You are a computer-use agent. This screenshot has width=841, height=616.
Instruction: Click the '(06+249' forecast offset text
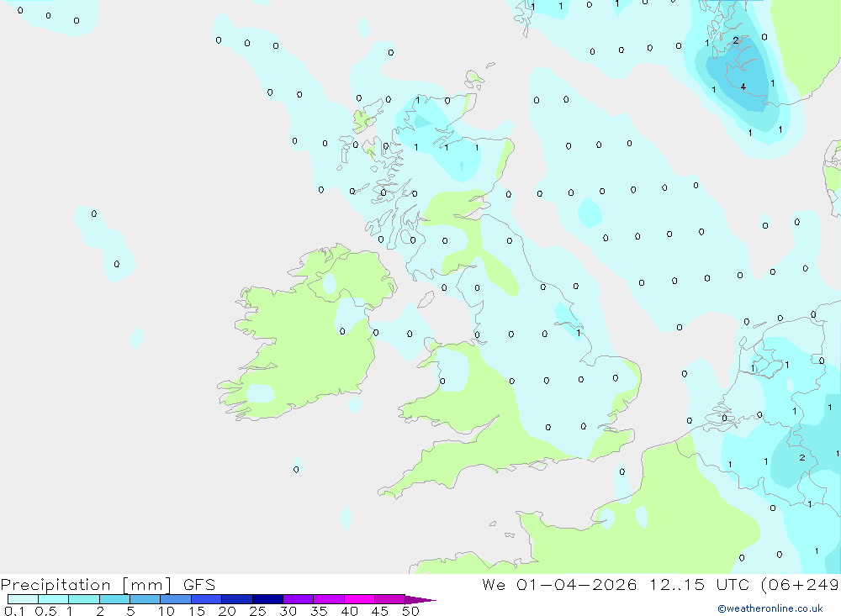click(x=801, y=585)
